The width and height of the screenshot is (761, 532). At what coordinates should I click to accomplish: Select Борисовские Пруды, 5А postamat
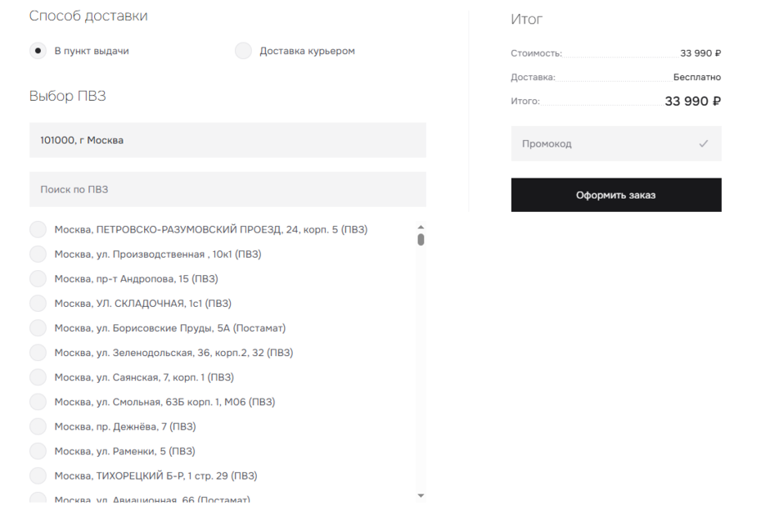click(38, 328)
